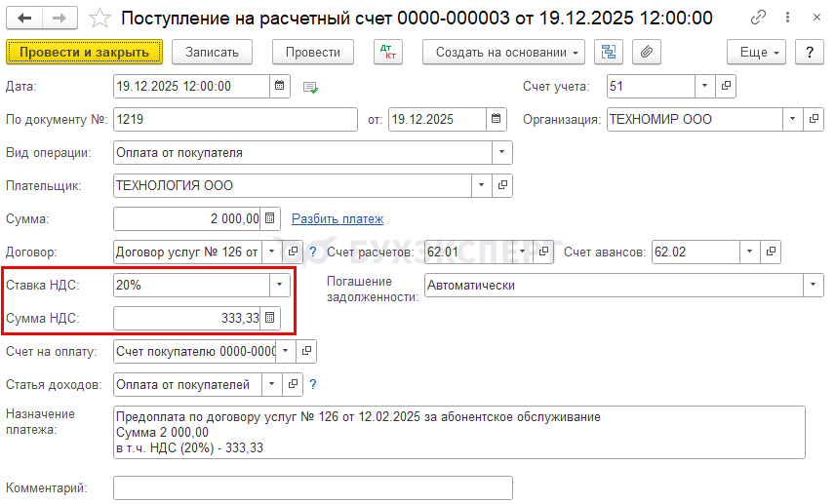Viewport: 835px width, 504px height.
Task: Open attached files via paperclip icon
Action: pyautogui.click(x=647, y=53)
